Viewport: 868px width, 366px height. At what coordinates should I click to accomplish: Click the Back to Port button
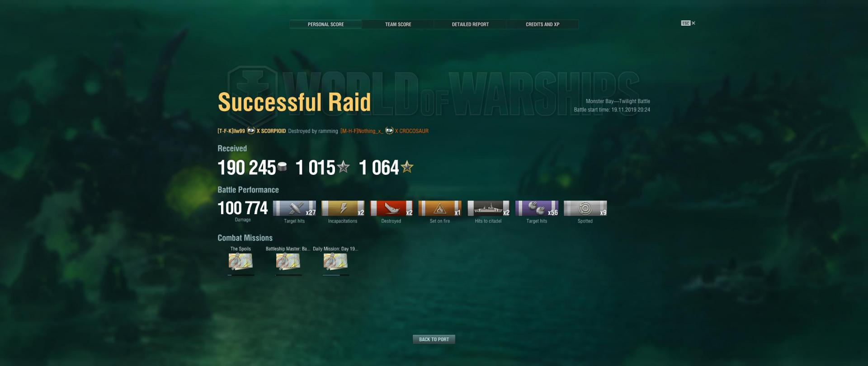click(x=434, y=339)
